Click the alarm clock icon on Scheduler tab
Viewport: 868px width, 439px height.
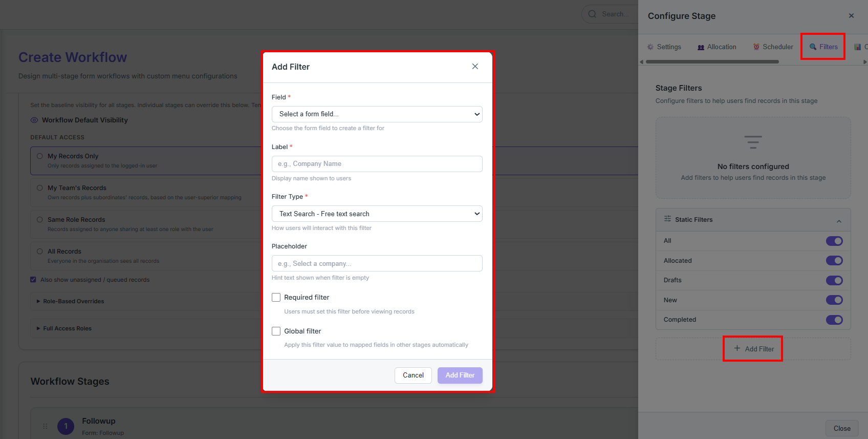756,47
